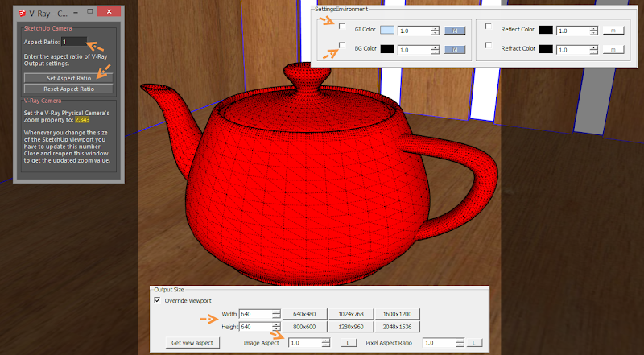Open the BG Color swatch picker
The width and height of the screenshot is (644, 355).
point(387,49)
